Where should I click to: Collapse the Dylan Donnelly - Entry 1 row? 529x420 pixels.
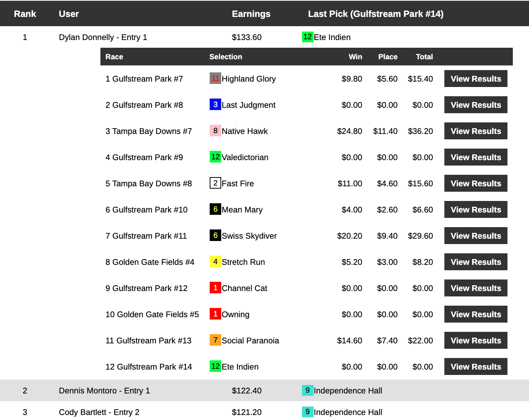pyautogui.click(x=103, y=37)
